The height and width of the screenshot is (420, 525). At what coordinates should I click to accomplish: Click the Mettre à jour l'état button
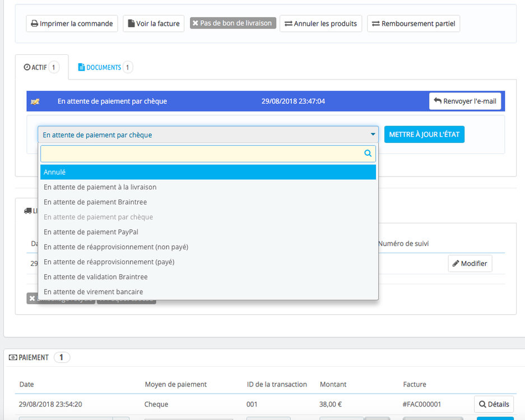click(424, 134)
